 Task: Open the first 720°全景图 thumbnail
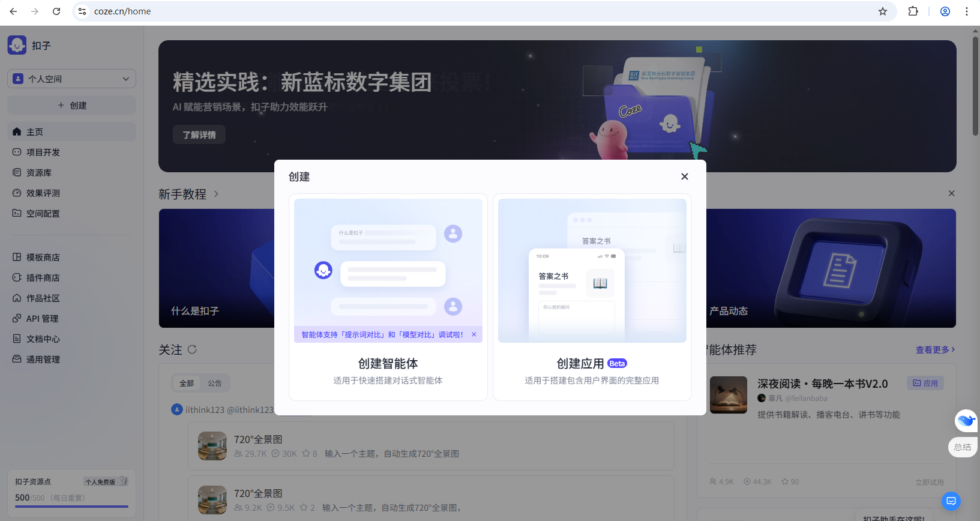(212, 446)
